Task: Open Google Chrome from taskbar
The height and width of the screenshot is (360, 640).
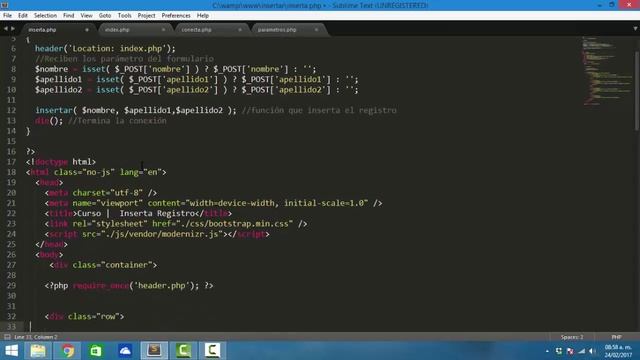Action: click(68, 351)
